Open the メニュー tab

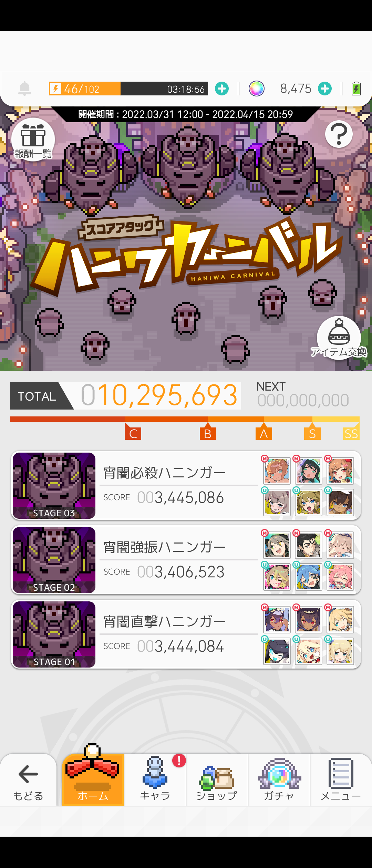coord(341,780)
